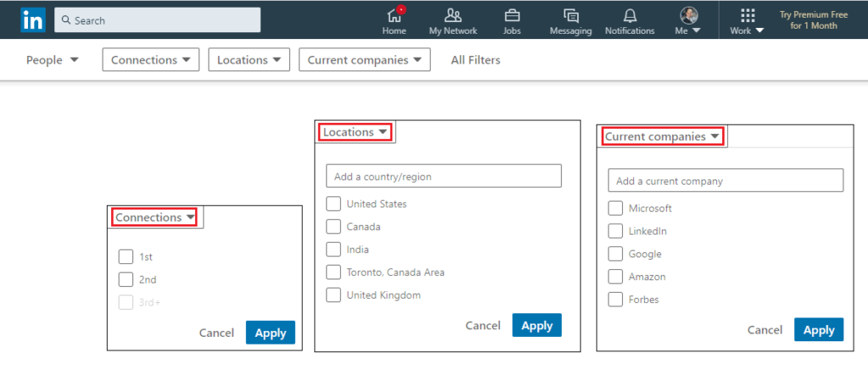Screen dimensions: 868x392
Task: Open the Locations filter in top bar
Action: click(249, 59)
